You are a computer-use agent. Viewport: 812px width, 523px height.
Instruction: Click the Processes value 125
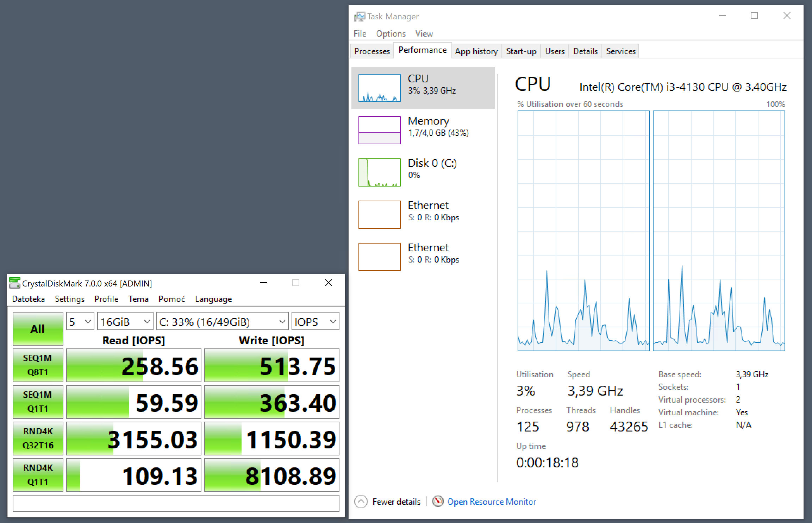(x=527, y=427)
